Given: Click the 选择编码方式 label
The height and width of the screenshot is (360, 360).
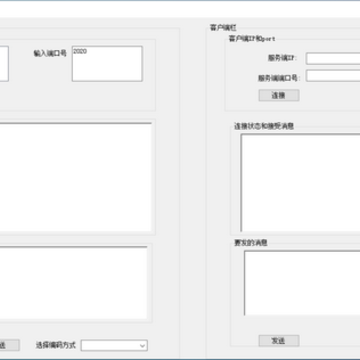Looking at the screenshot, I should pyautogui.click(x=56, y=345).
